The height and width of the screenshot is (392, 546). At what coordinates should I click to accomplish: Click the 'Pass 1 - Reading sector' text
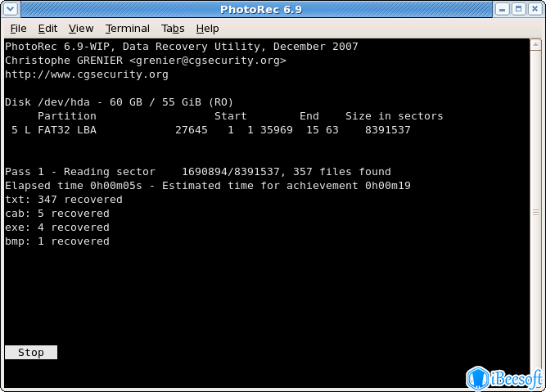coord(80,172)
